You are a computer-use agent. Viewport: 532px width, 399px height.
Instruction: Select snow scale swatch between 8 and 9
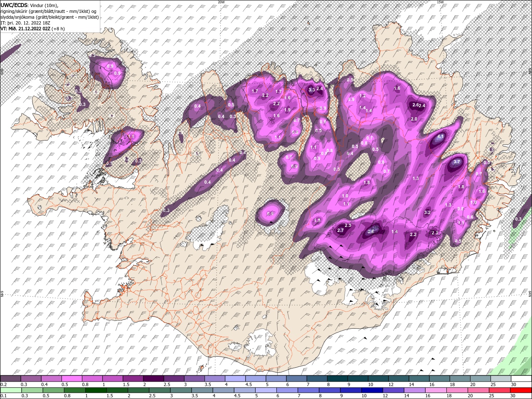coord(337,379)
